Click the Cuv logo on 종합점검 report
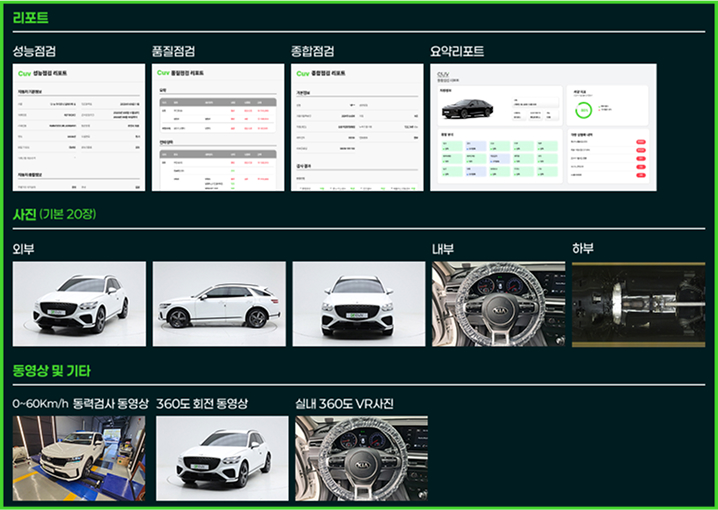This screenshot has height=510, width=718. click(x=303, y=73)
